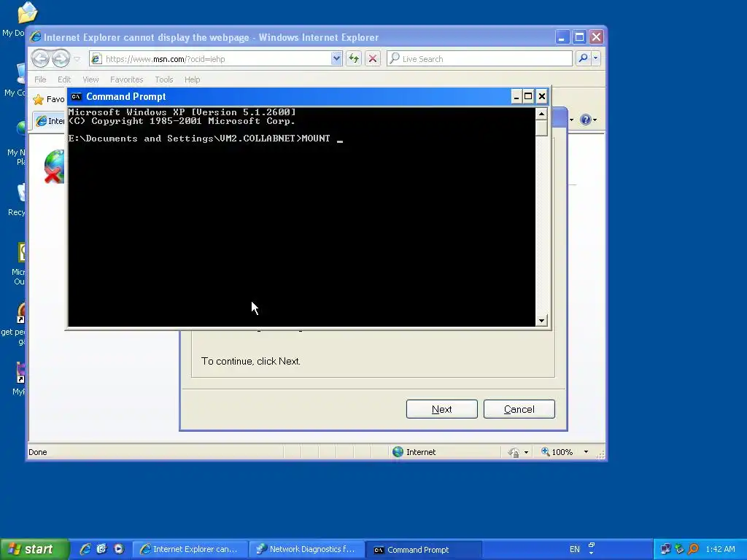The height and width of the screenshot is (560, 747).
Task: Open the protected mode dropdown in status bar
Action: tap(526, 452)
